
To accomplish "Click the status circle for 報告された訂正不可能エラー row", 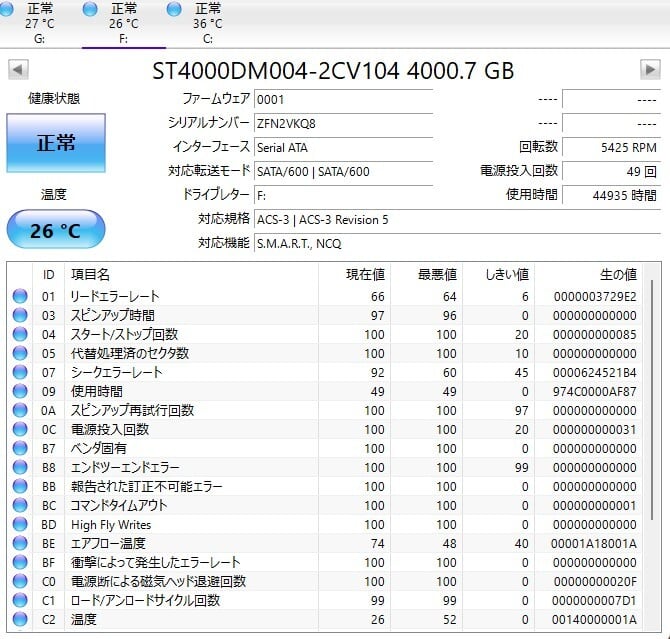I will click(x=20, y=486).
